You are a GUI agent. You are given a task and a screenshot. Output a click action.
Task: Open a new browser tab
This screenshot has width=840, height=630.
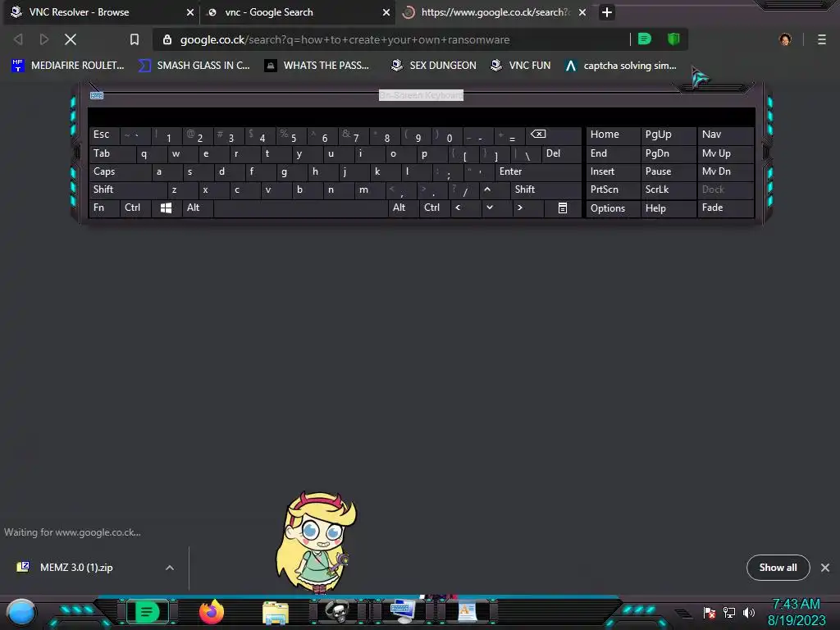[606, 12]
